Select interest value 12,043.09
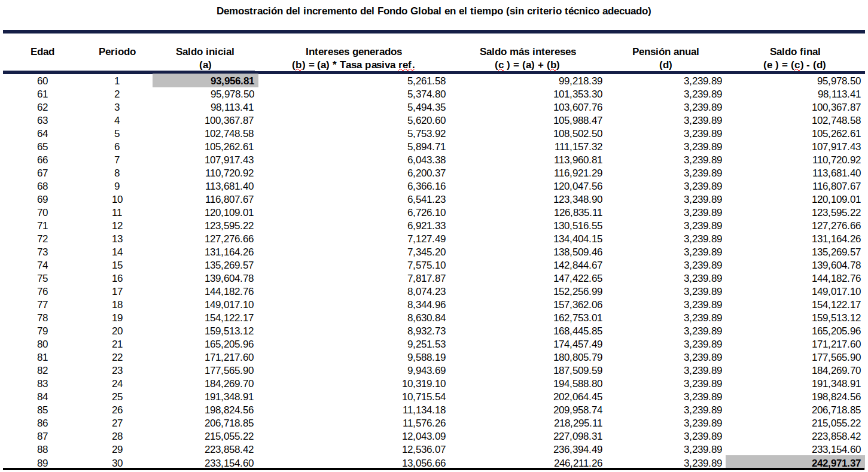 pos(424,436)
